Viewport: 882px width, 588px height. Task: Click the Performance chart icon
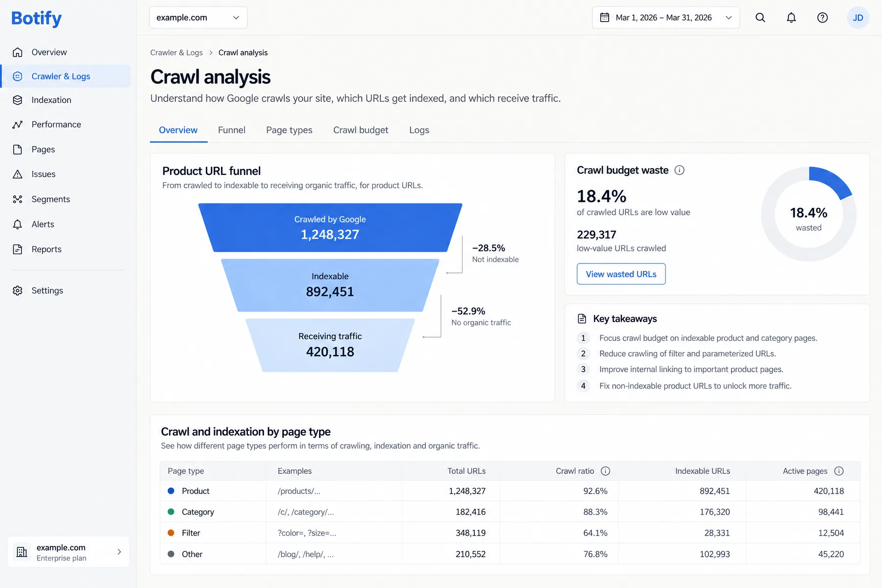point(18,124)
